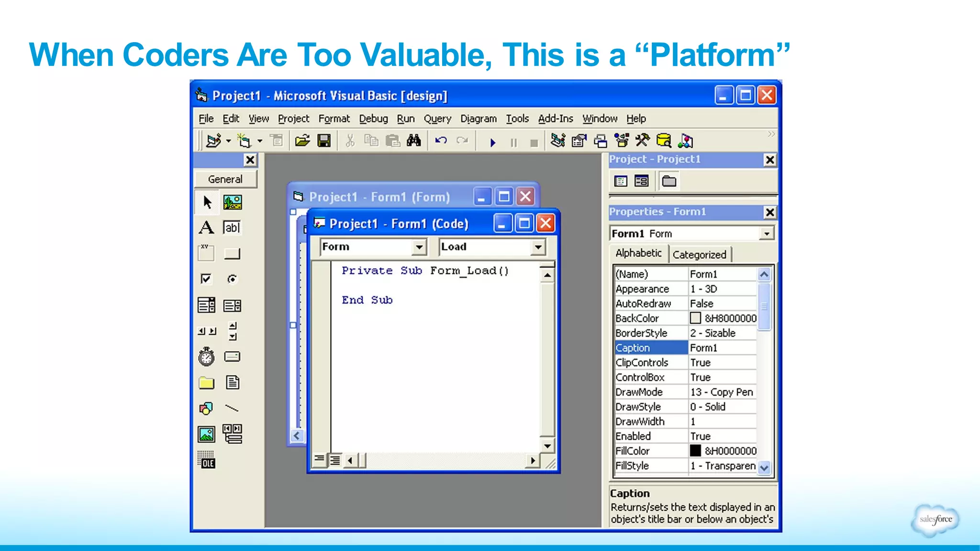Select the Label control tool
This screenshot has height=551, width=980.
click(x=206, y=227)
